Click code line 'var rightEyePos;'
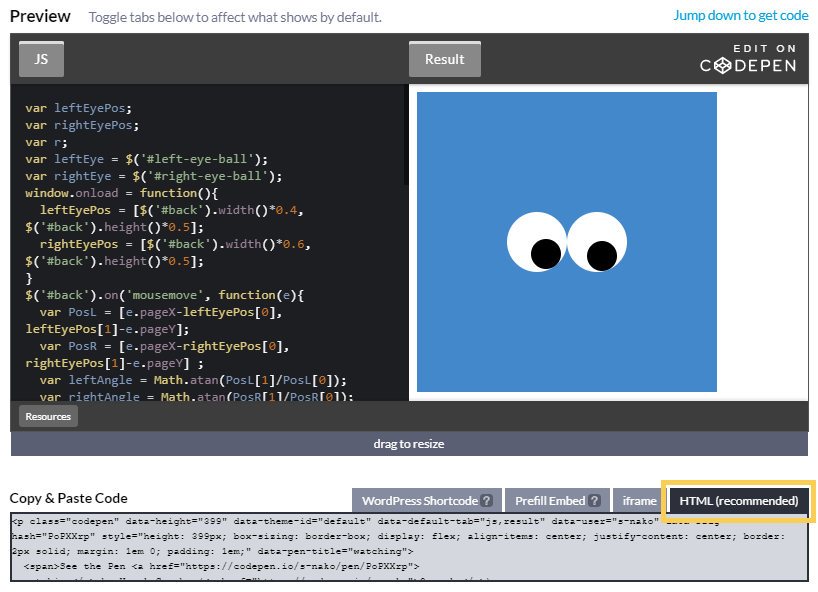818x592 pixels. coord(82,125)
